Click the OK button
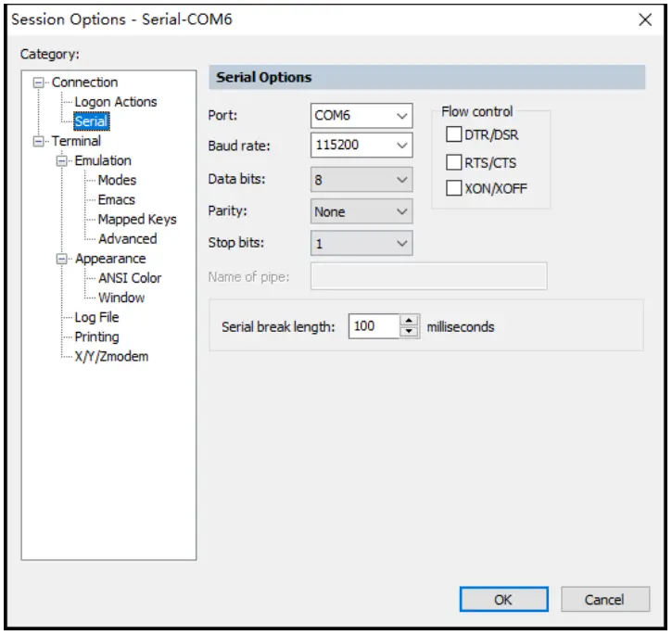672x635 pixels. tap(503, 600)
